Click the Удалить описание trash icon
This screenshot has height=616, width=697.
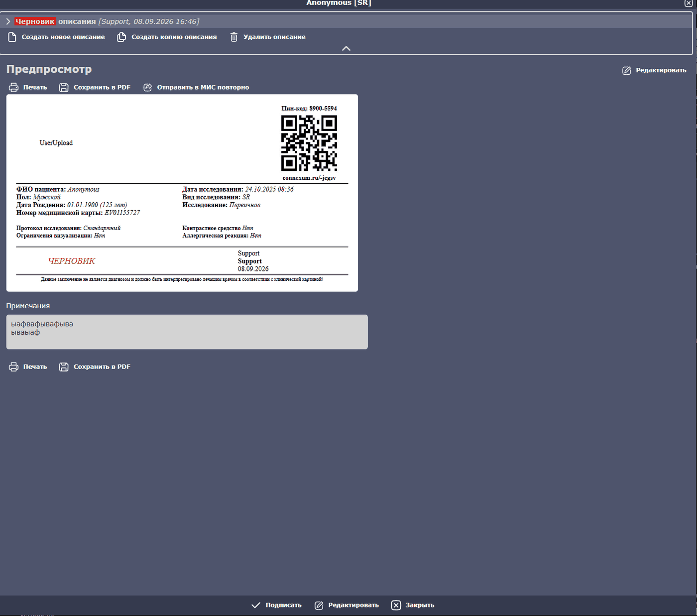click(x=234, y=37)
